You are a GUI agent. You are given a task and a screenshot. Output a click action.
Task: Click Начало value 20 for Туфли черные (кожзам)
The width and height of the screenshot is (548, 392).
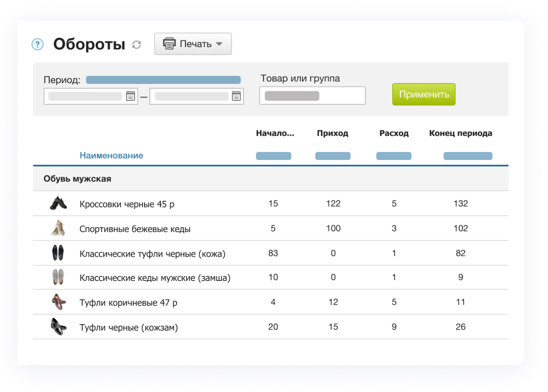pos(273,327)
